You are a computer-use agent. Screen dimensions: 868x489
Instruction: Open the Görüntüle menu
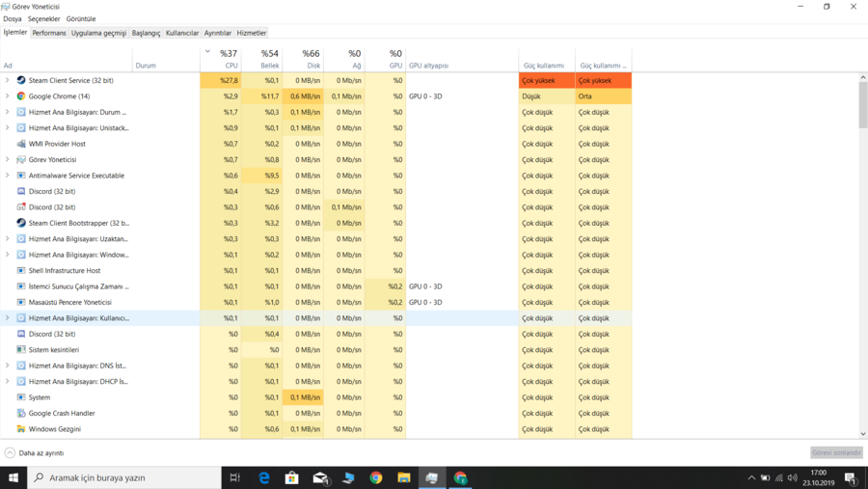coord(81,19)
